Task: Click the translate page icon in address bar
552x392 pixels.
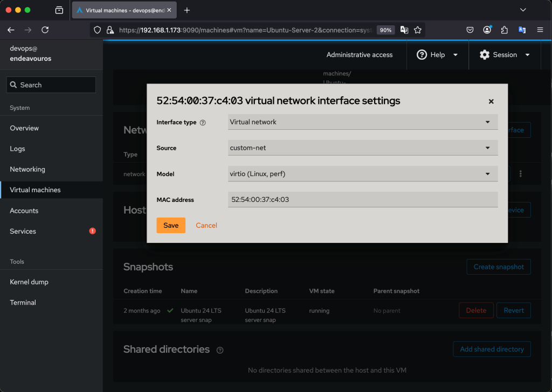Action: (404, 30)
